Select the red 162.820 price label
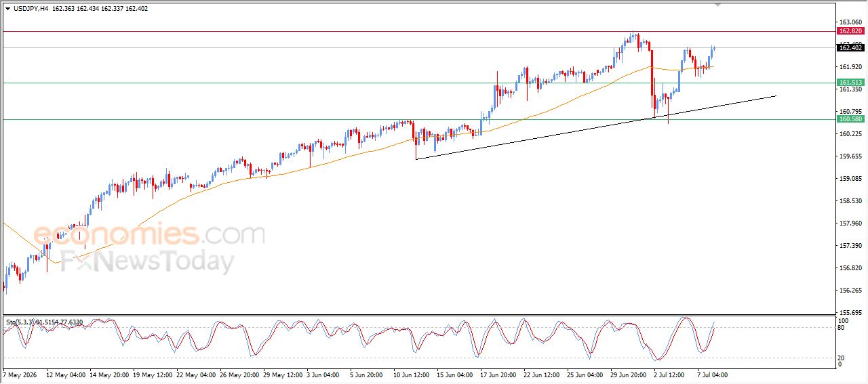 851,31
